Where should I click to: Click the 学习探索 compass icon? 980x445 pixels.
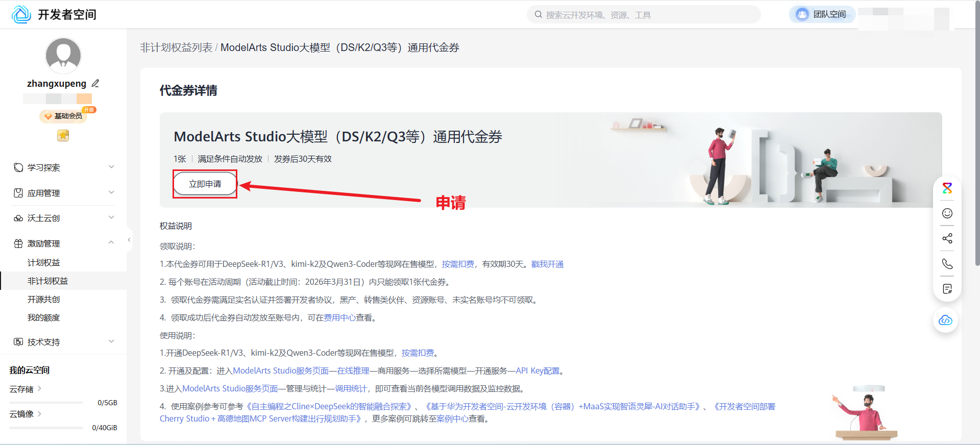click(x=18, y=167)
